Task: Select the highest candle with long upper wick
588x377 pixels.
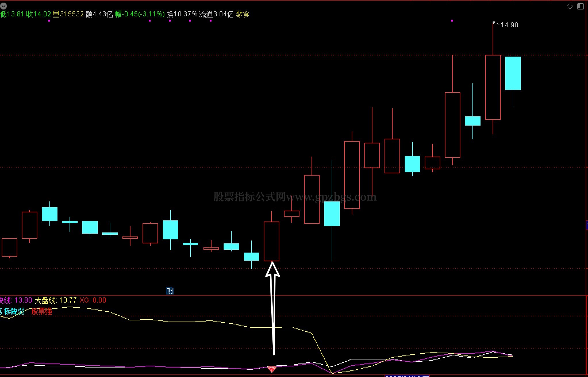Action: (493, 87)
